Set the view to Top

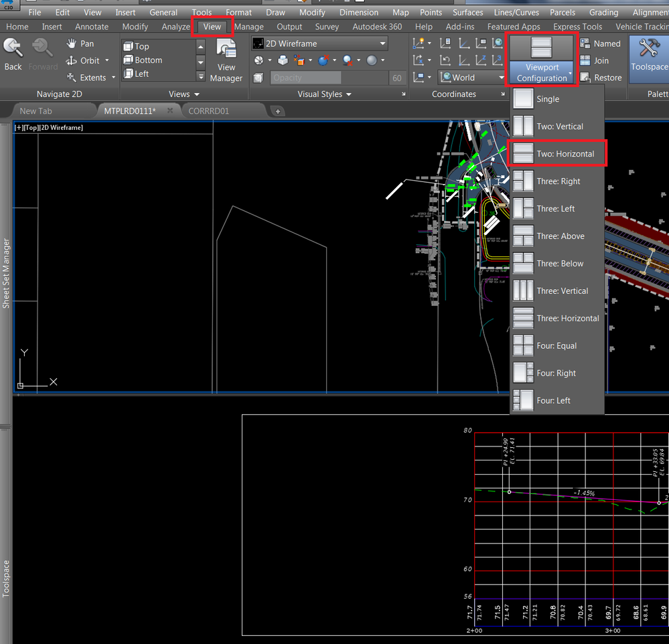click(140, 46)
